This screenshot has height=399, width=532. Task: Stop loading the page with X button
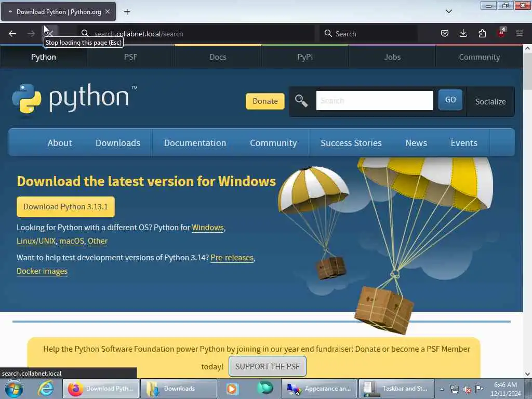[49, 33]
